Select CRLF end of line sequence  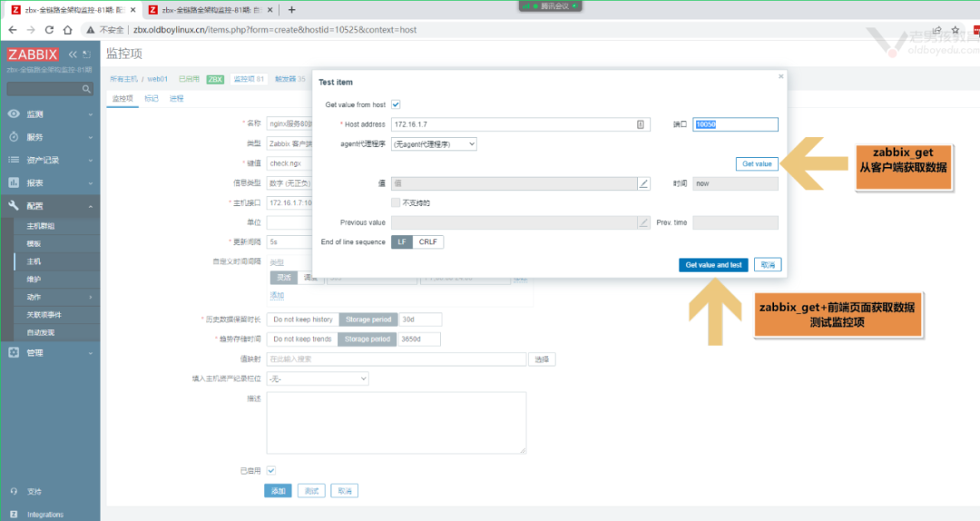(428, 241)
